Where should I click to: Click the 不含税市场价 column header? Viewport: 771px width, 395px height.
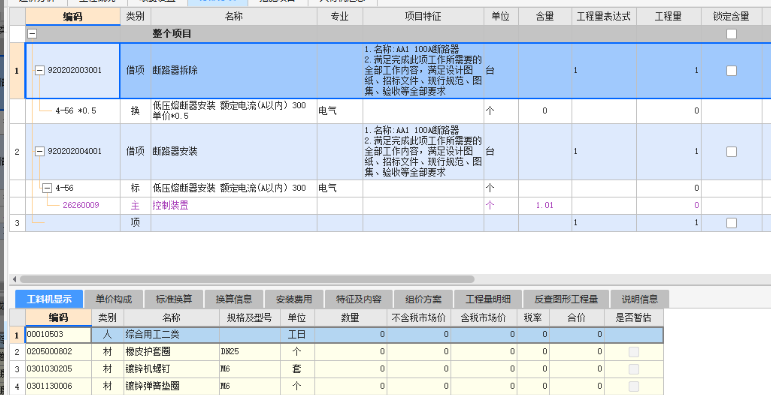coord(418,318)
